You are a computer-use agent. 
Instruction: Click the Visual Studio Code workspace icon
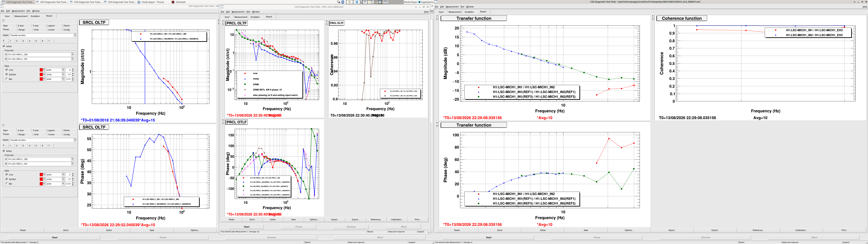pyautogui.click(x=357, y=2)
